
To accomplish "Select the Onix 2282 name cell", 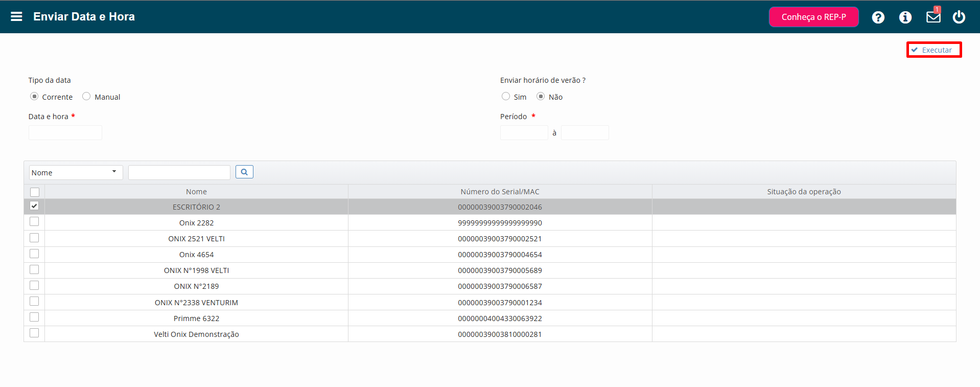I will [196, 223].
